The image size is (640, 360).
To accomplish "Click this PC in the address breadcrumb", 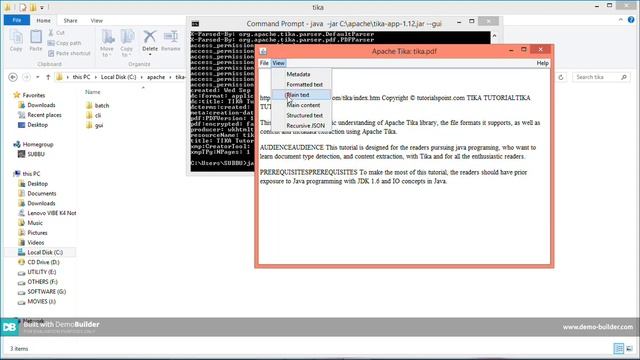I will pos(81,77).
